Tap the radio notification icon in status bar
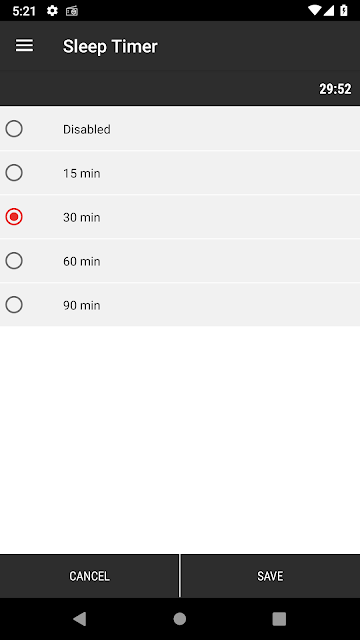The image size is (360, 640). (x=72, y=11)
